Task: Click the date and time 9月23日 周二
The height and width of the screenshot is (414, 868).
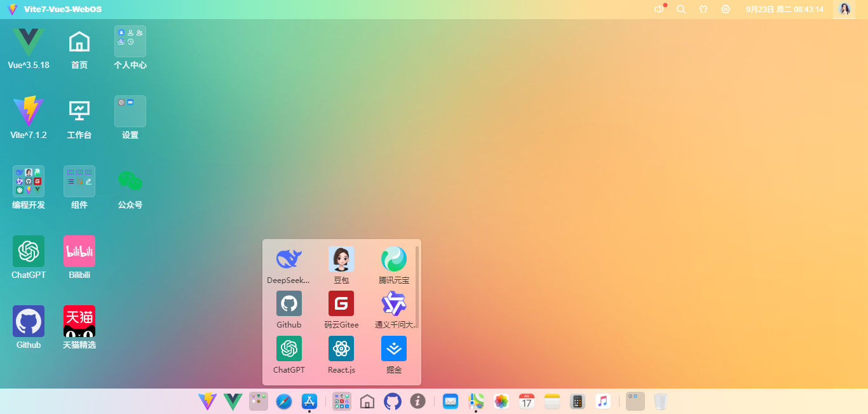Action: (785, 10)
